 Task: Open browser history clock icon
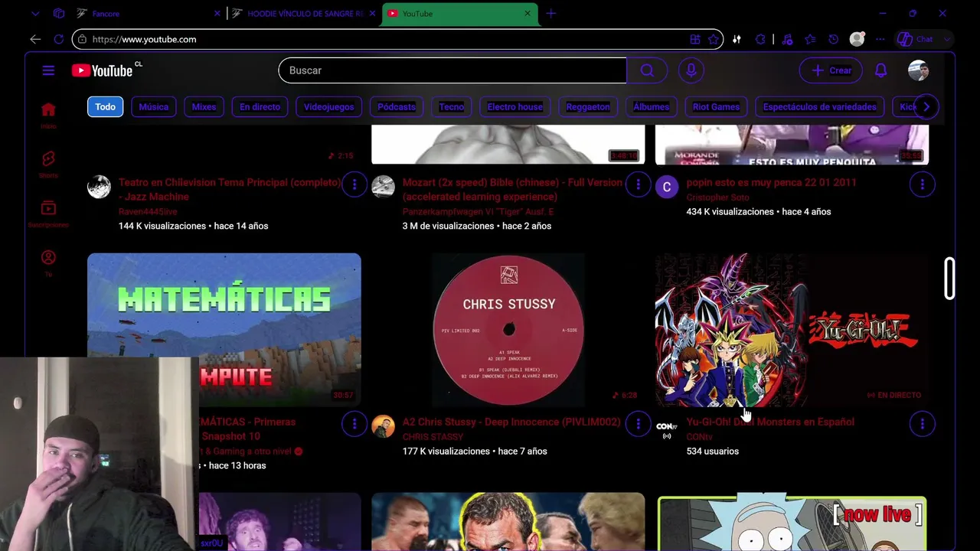click(x=834, y=39)
